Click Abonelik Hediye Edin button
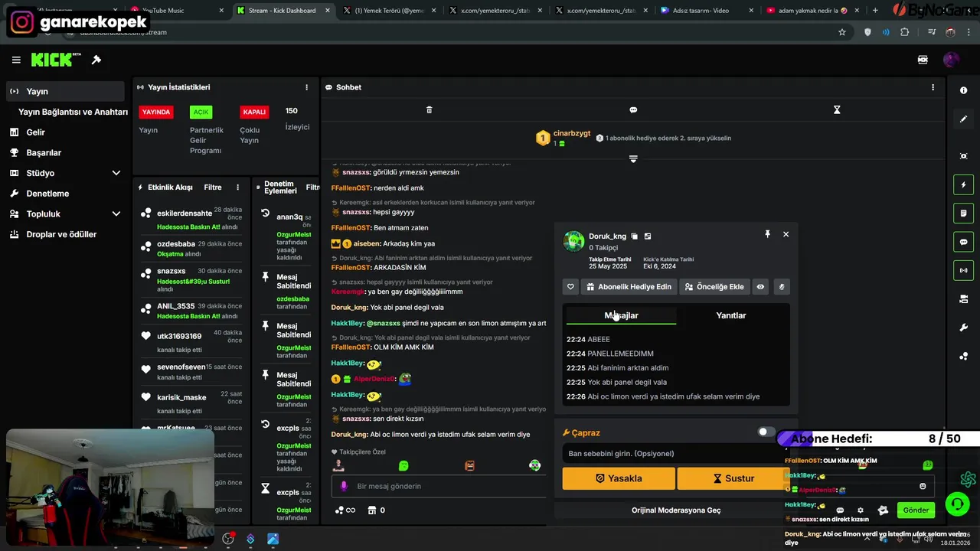980x551 pixels. [629, 287]
